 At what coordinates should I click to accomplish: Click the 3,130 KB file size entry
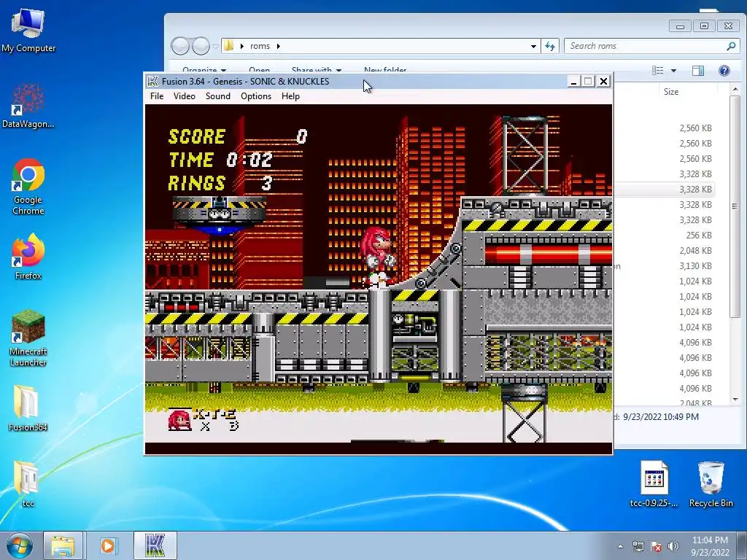[x=695, y=265]
